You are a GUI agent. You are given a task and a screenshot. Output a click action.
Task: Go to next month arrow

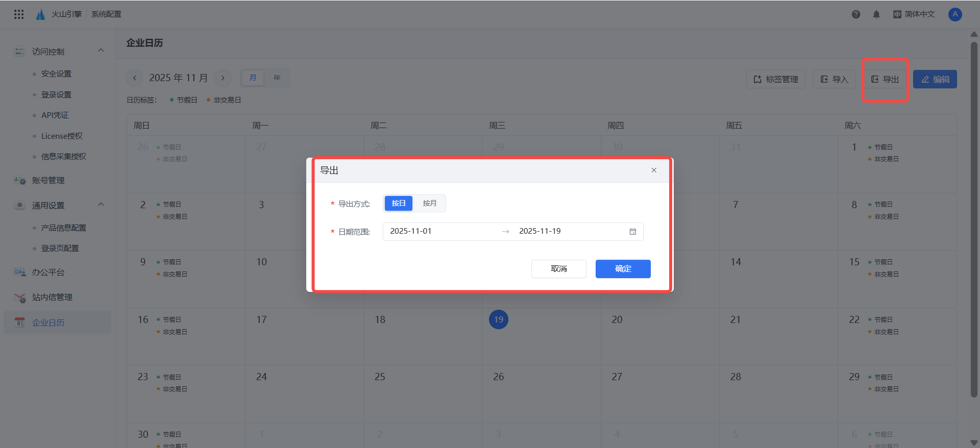click(x=223, y=78)
